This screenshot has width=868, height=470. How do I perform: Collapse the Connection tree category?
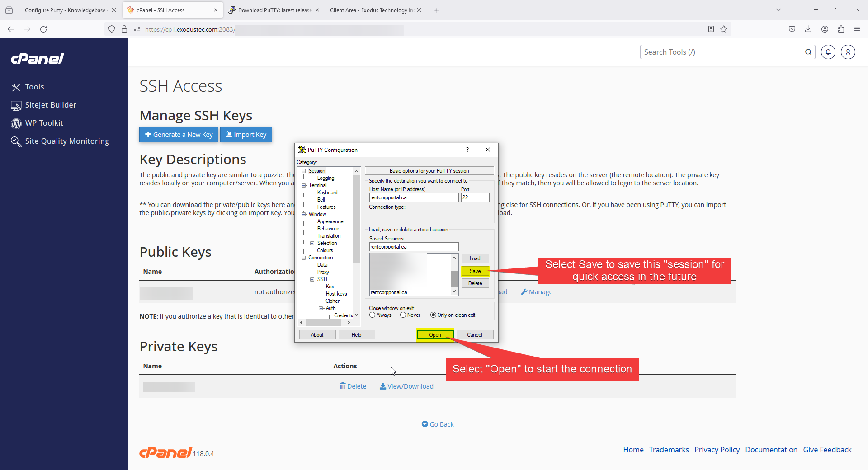pyautogui.click(x=304, y=258)
